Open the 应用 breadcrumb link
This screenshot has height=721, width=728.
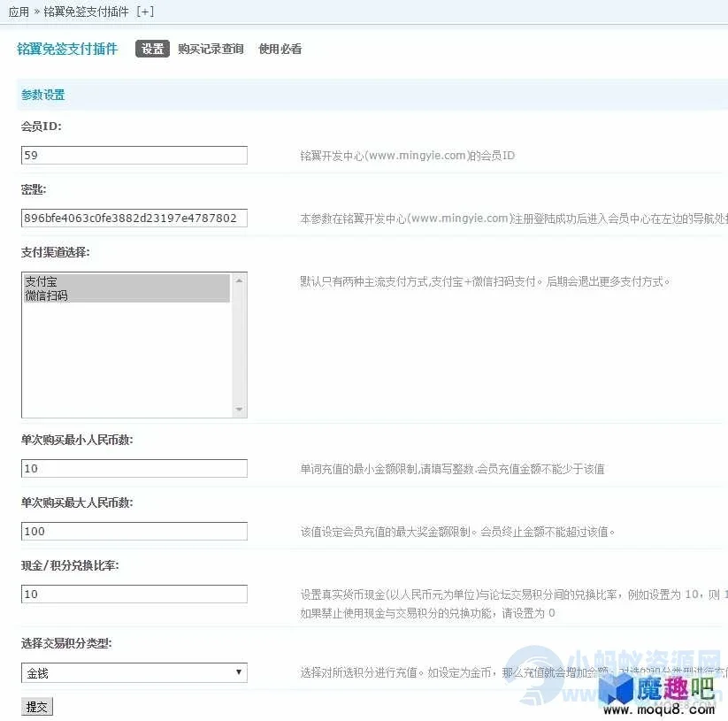(x=18, y=12)
